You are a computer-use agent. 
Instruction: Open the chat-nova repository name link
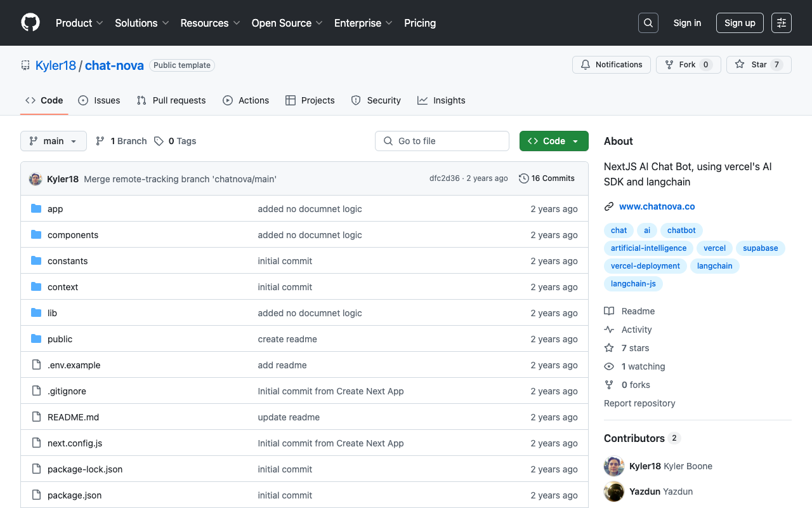[114, 65]
